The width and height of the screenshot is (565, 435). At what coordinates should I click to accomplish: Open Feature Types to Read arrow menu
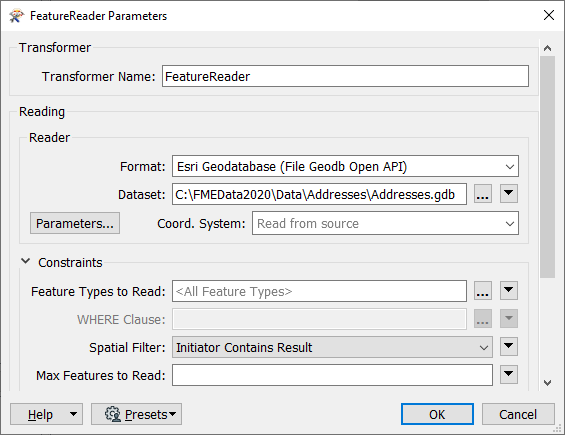(x=509, y=290)
